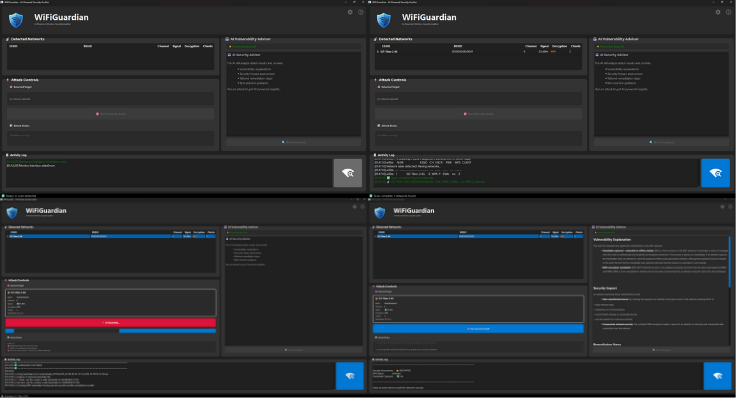Click 'No network selected' box in the empty-network-list window
The width and height of the screenshot is (736, 398).
click(x=110, y=99)
